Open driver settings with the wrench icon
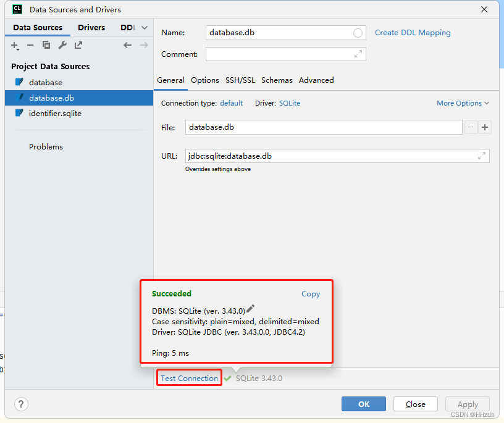The height and width of the screenshot is (423, 504). (62, 45)
